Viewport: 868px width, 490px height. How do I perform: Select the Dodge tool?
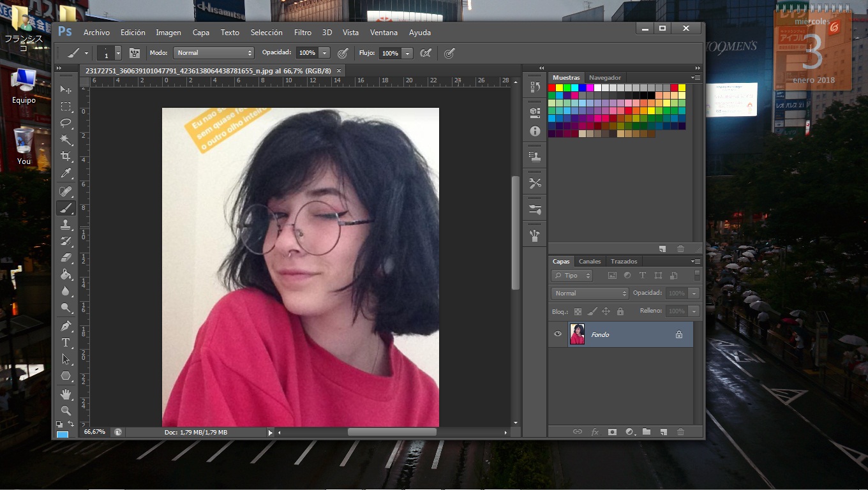(66, 308)
